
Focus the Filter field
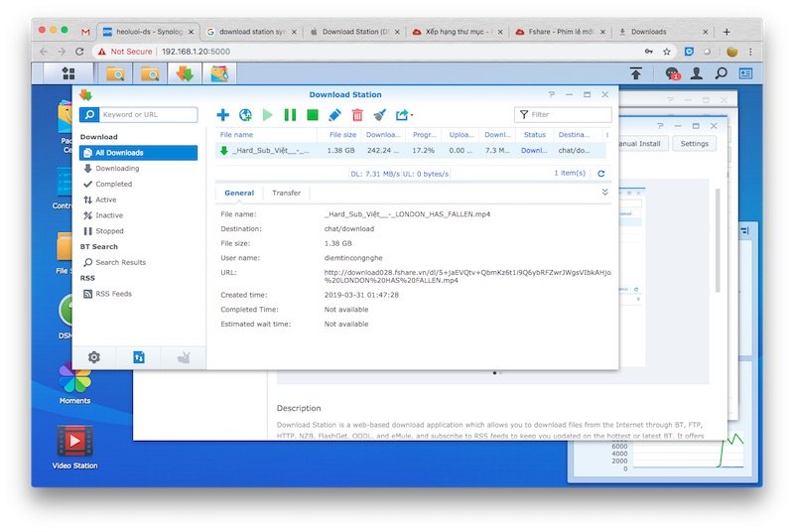pyautogui.click(x=563, y=115)
